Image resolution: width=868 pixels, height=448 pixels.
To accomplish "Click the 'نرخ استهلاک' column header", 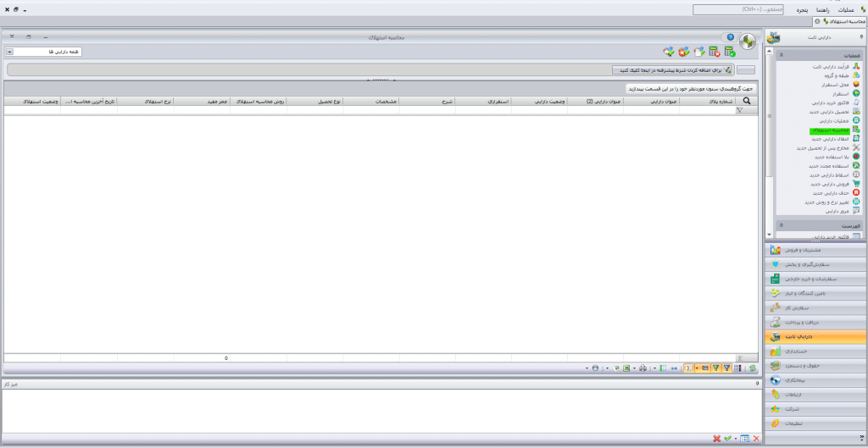I will pos(146,102).
